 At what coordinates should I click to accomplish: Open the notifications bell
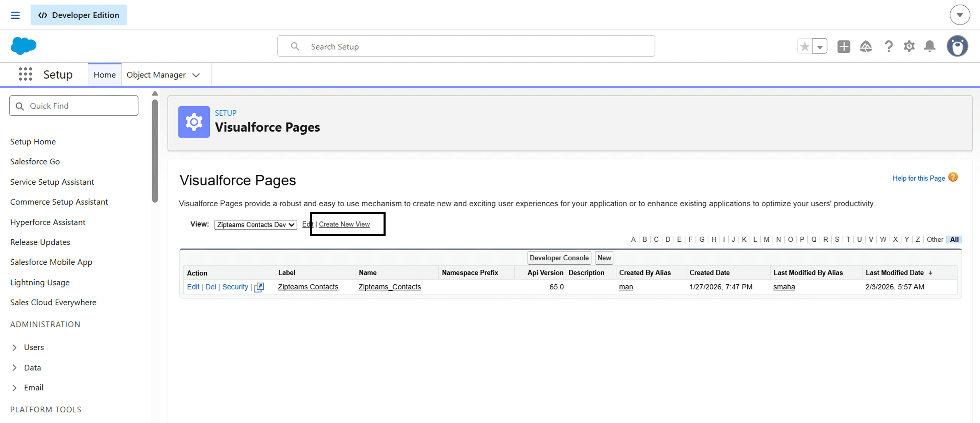click(x=929, y=46)
